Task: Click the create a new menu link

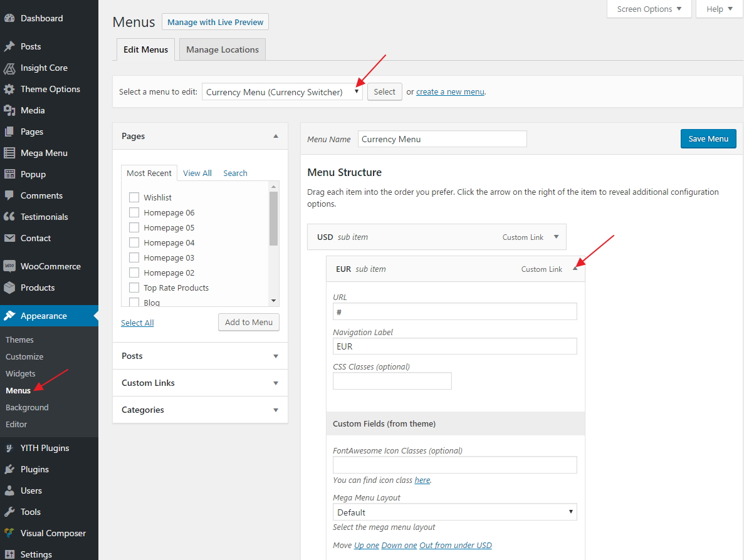Action: click(x=450, y=91)
